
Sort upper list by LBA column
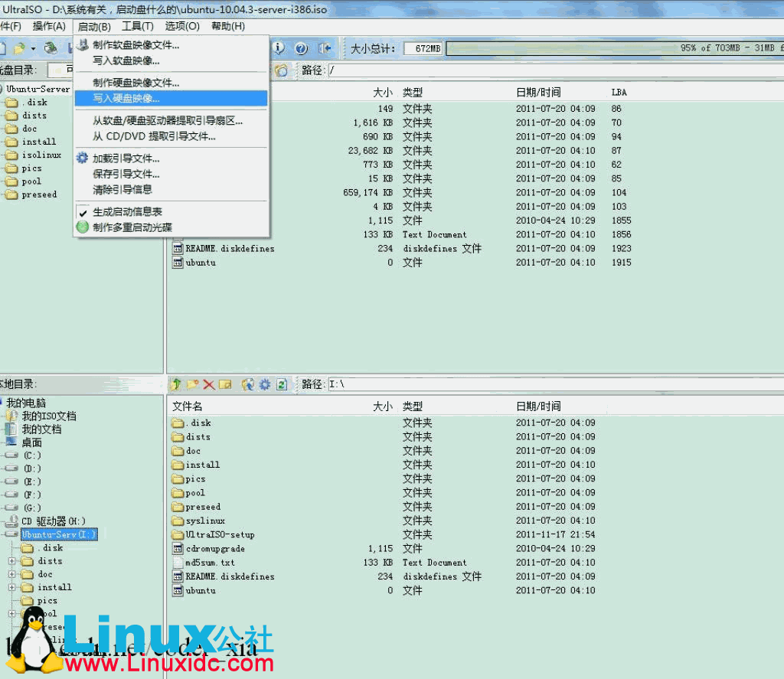tap(619, 92)
